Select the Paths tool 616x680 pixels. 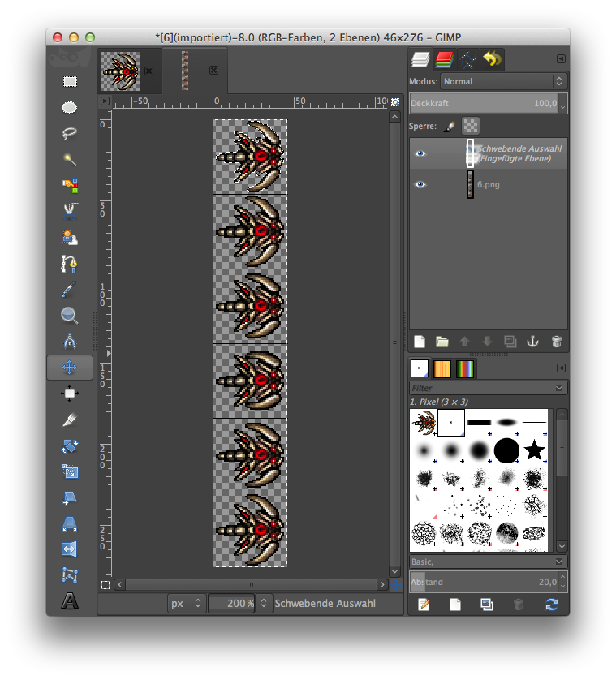pyautogui.click(x=70, y=264)
